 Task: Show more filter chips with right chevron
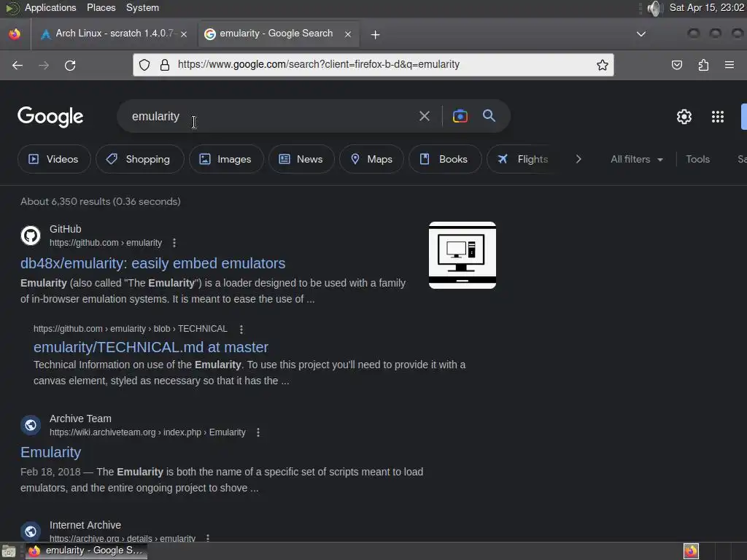click(x=578, y=159)
